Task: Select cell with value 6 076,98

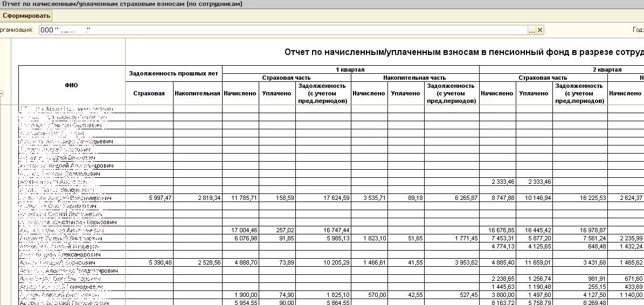Action: click(241, 238)
